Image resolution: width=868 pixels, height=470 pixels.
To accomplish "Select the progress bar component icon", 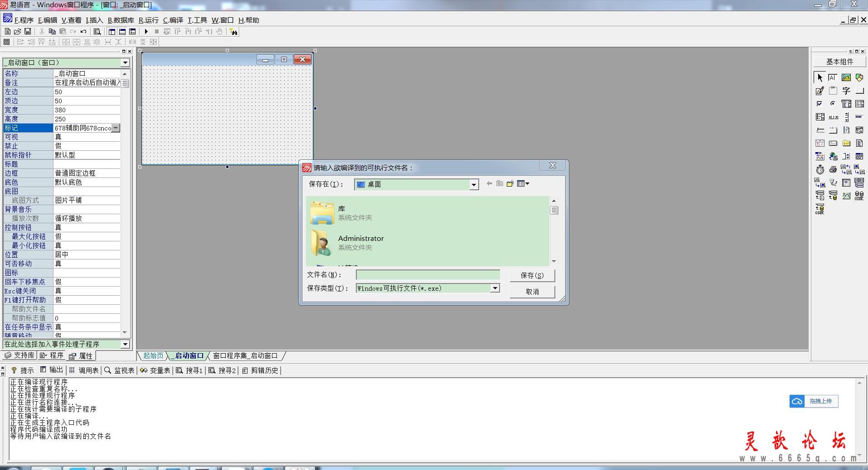I will click(859, 117).
